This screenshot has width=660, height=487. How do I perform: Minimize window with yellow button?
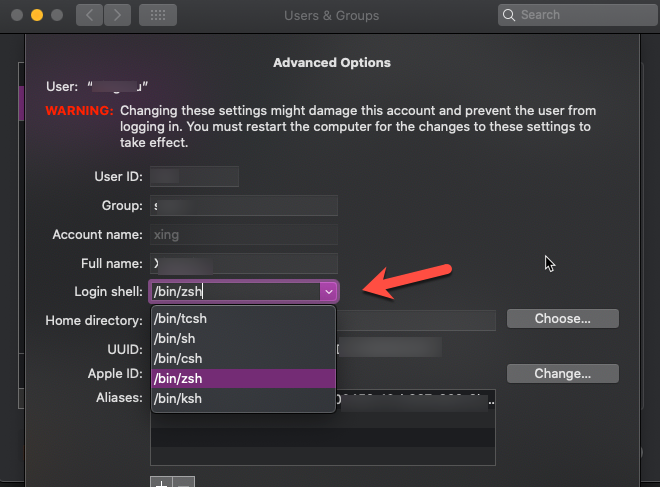coord(37,15)
